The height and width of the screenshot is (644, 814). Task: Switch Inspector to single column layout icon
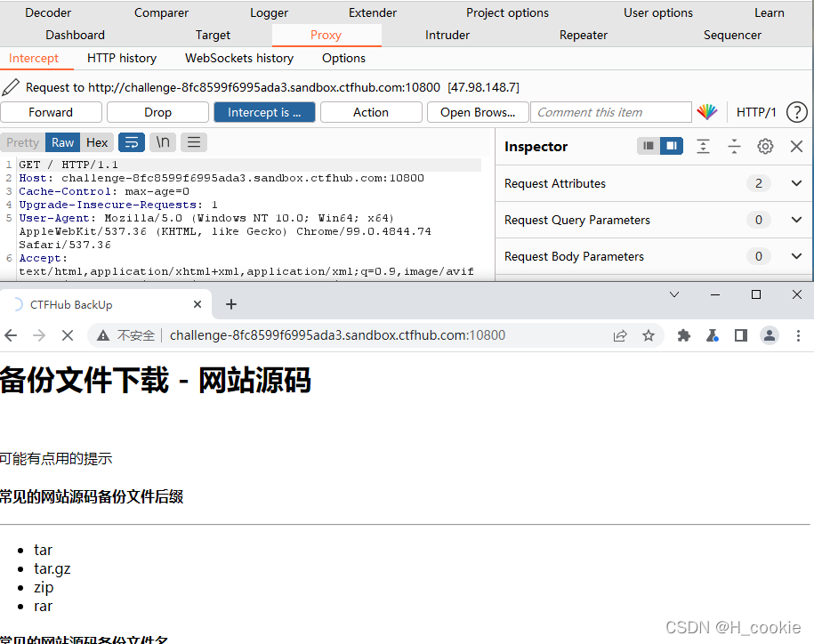pyautogui.click(x=649, y=146)
